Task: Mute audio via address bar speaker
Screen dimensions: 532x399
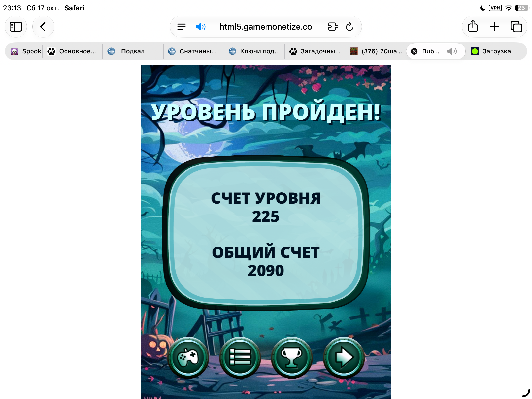Action: click(201, 27)
